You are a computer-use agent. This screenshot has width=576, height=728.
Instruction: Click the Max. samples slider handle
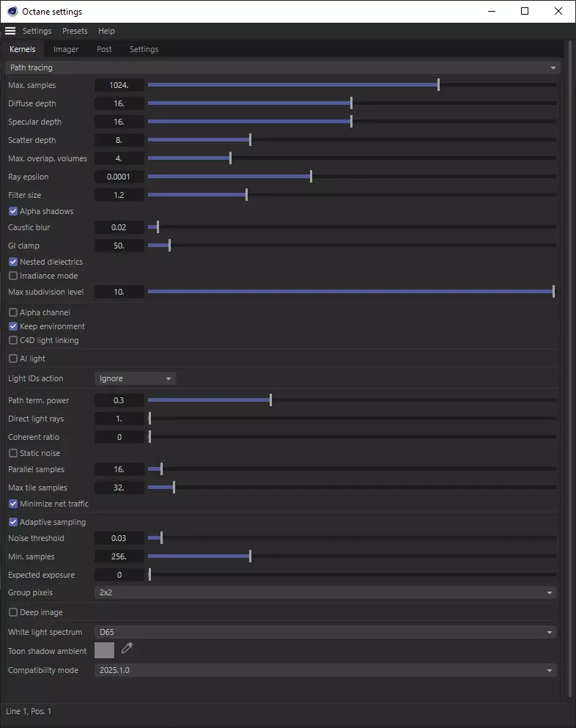click(438, 85)
